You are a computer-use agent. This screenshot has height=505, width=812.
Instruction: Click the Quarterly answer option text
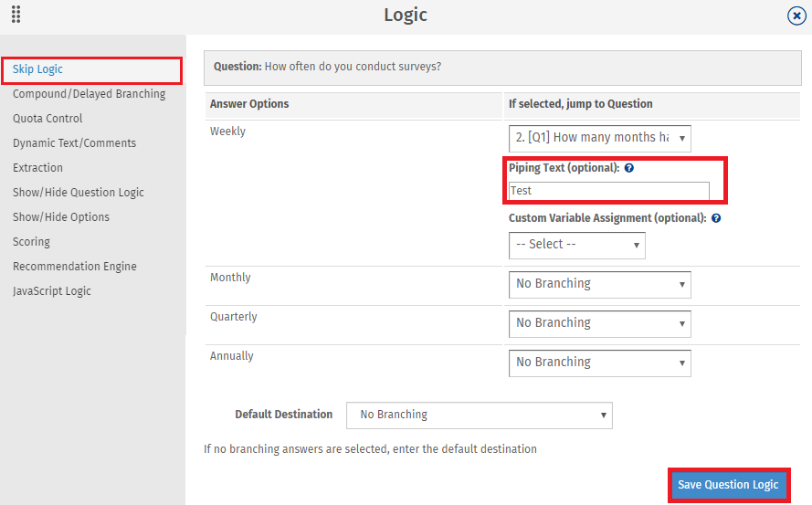click(x=234, y=317)
